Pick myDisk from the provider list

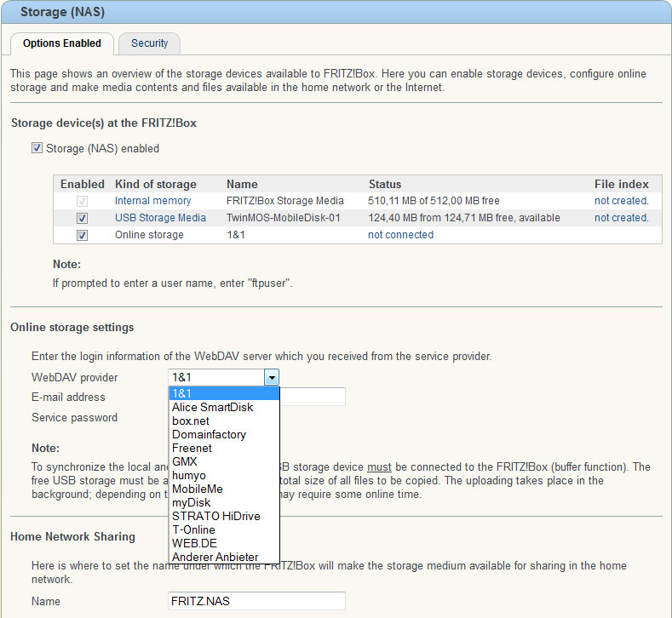224,502
